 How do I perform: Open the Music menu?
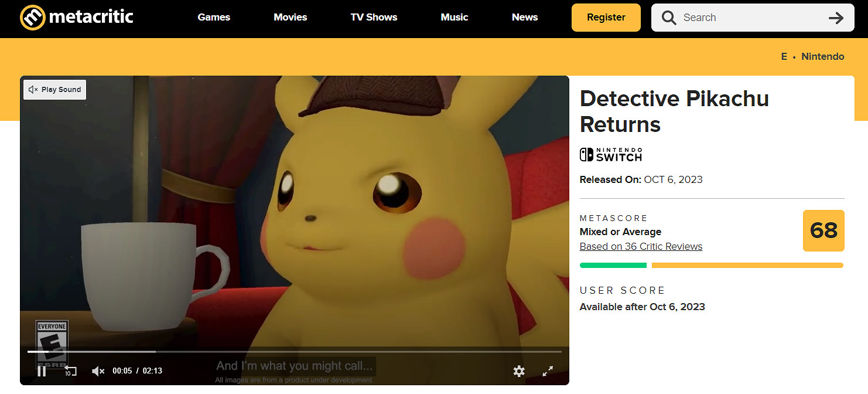pos(454,18)
